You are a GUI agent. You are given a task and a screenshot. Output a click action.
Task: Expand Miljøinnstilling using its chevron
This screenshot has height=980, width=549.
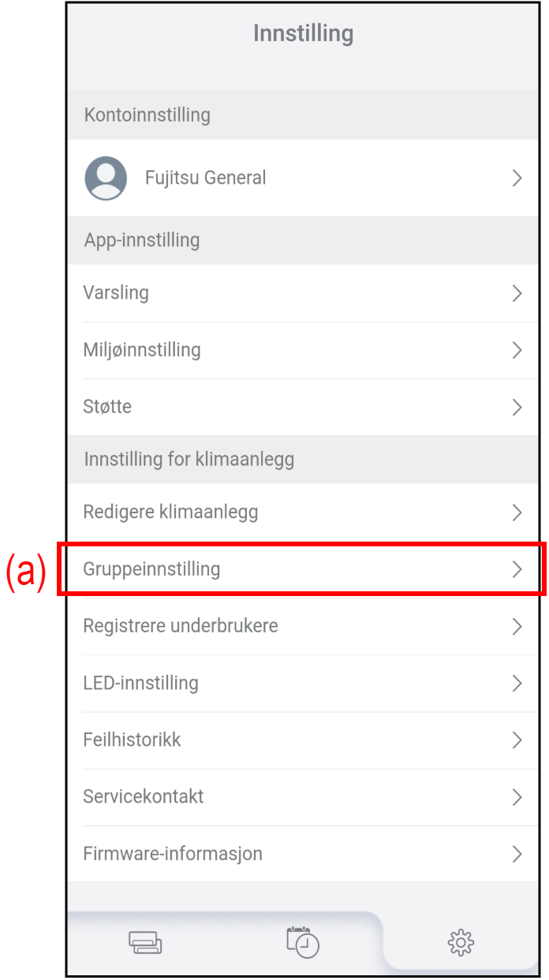517,350
